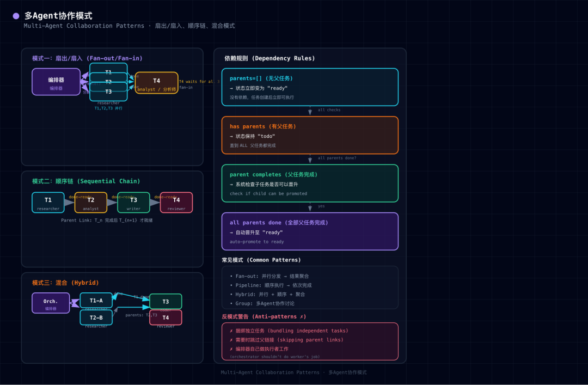Click the 'all parents done?' arrow label
The height and width of the screenshot is (385, 588).
337,158
